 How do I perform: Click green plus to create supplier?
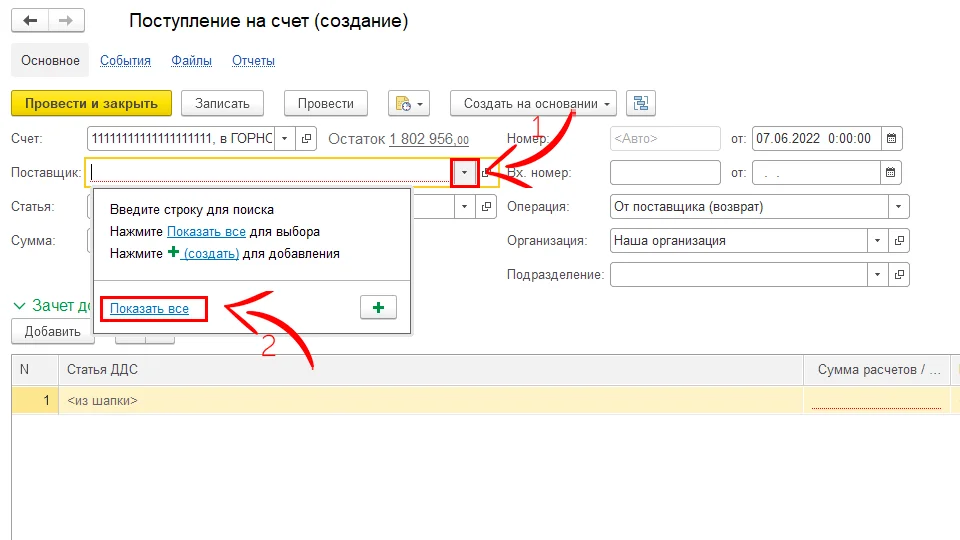point(378,308)
